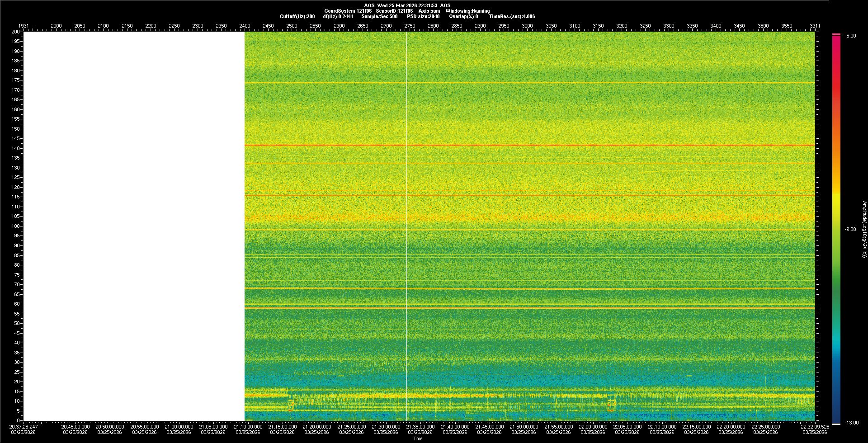Click the orange 116 Hz spectral line
Image resolution: width=868 pixels, height=443 pixels.
pos(529,195)
